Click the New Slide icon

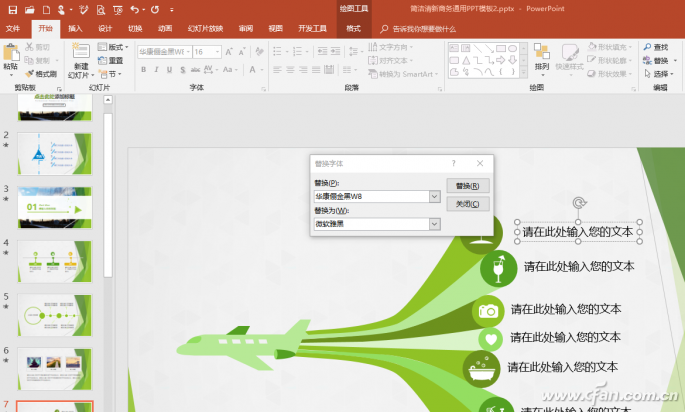click(80, 51)
